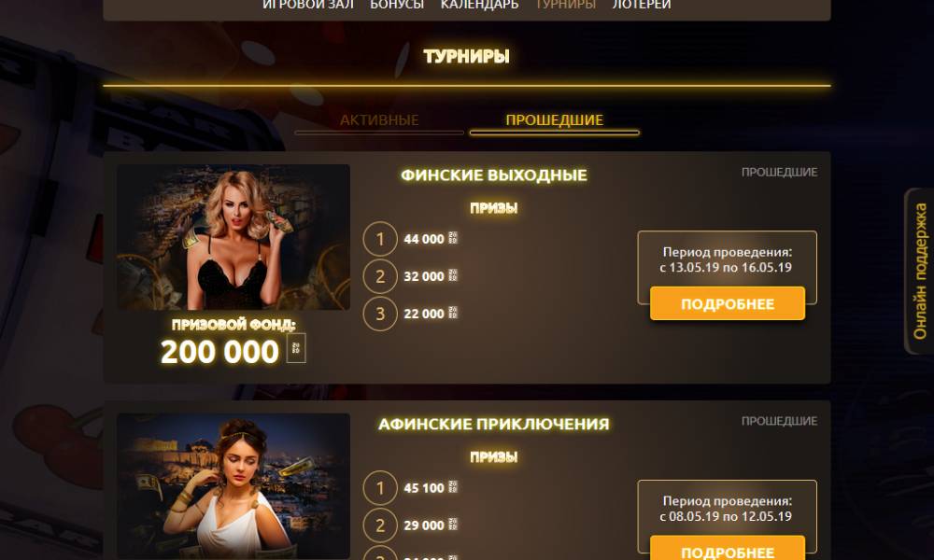Click second place circle icon in Афинские приключения

(380, 525)
